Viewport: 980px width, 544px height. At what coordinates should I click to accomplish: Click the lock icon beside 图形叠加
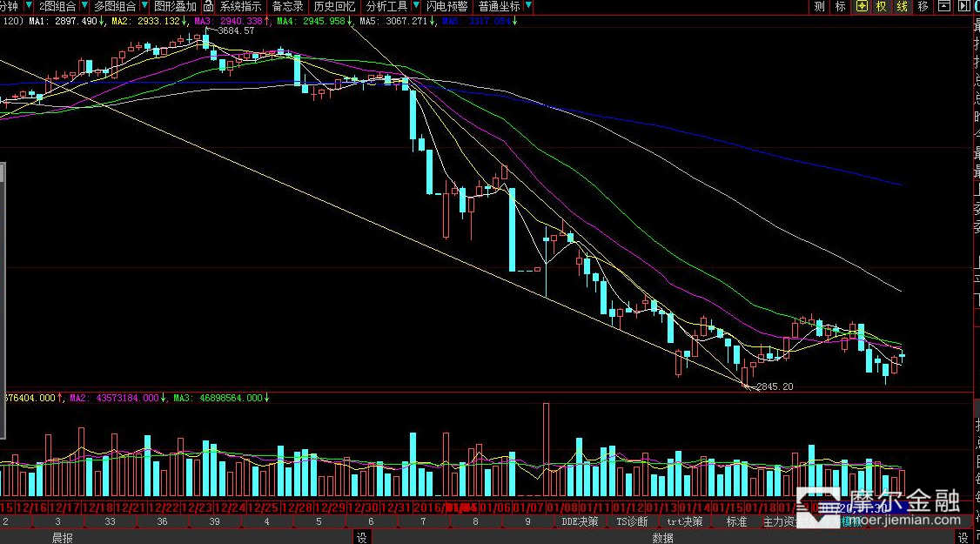[209, 7]
